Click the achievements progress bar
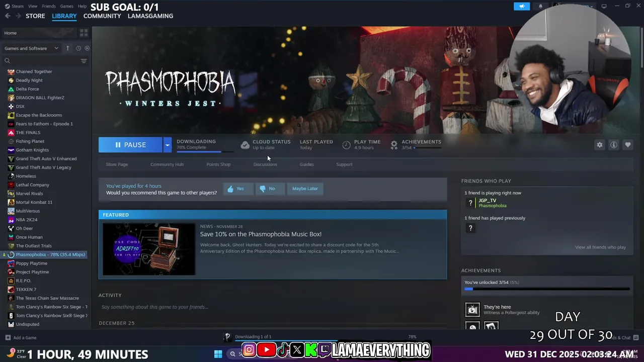The width and height of the screenshot is (644, 362). coord(547,289)
